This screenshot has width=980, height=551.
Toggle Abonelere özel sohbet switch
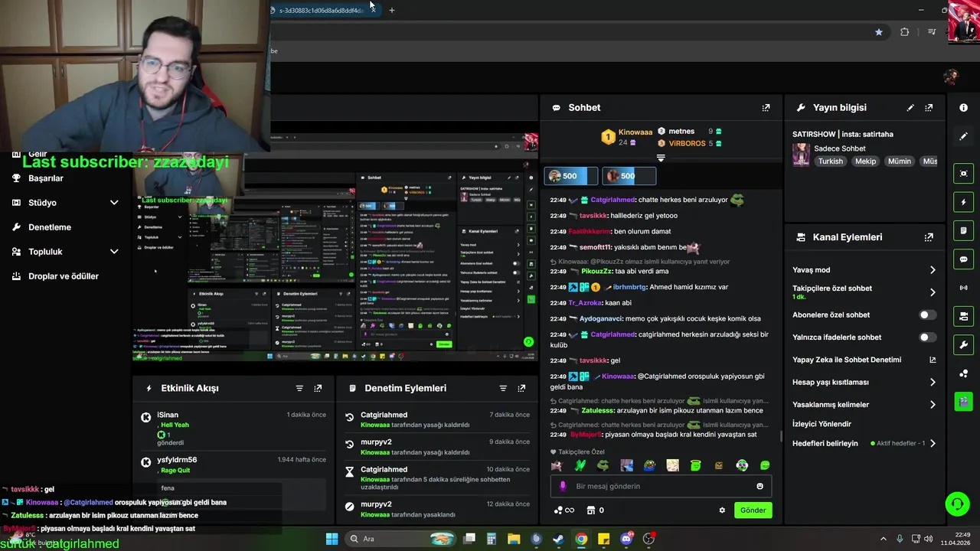pyautogui.click(x=927, y=315)
